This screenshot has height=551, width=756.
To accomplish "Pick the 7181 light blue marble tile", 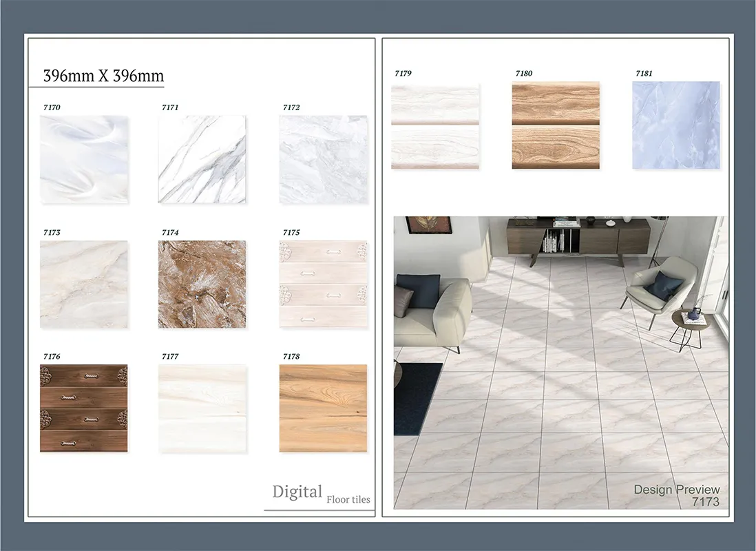I will coord(675,125).
